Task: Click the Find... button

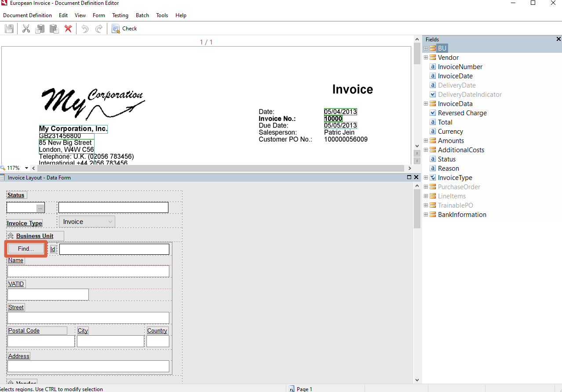Action: pyautogui.click(x=26, y=249)
